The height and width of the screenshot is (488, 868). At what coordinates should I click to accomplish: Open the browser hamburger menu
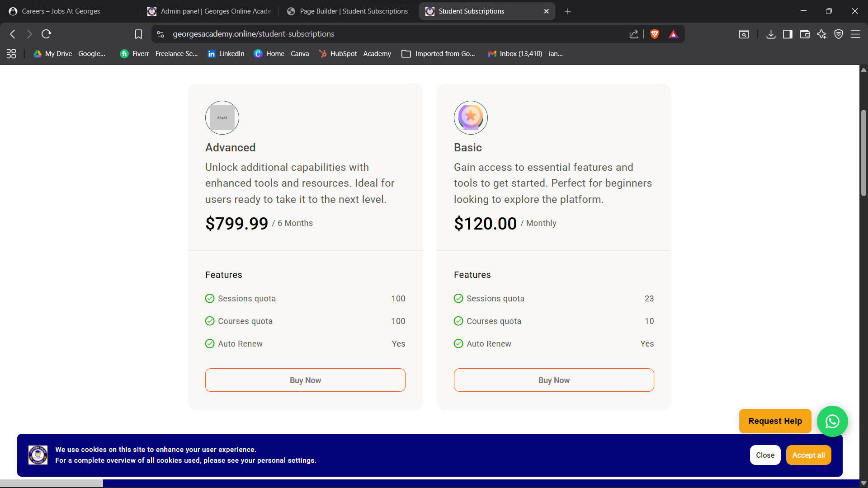pyautogui.click(x=855, y=34)
